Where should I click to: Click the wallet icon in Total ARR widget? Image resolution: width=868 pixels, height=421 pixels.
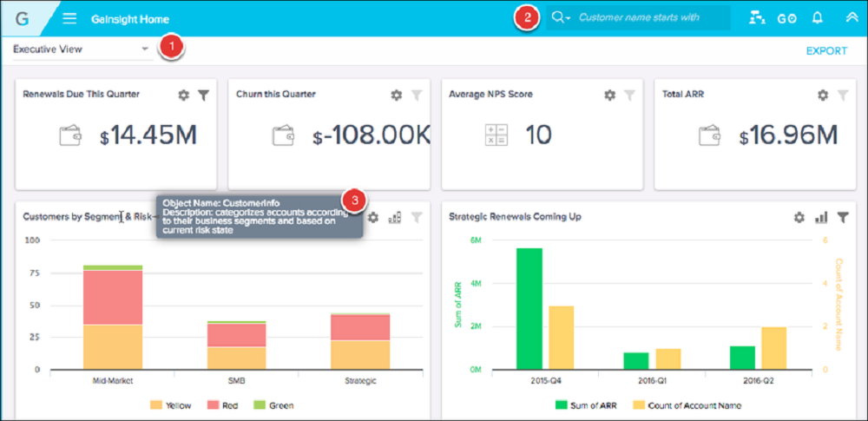click(710, 136)
